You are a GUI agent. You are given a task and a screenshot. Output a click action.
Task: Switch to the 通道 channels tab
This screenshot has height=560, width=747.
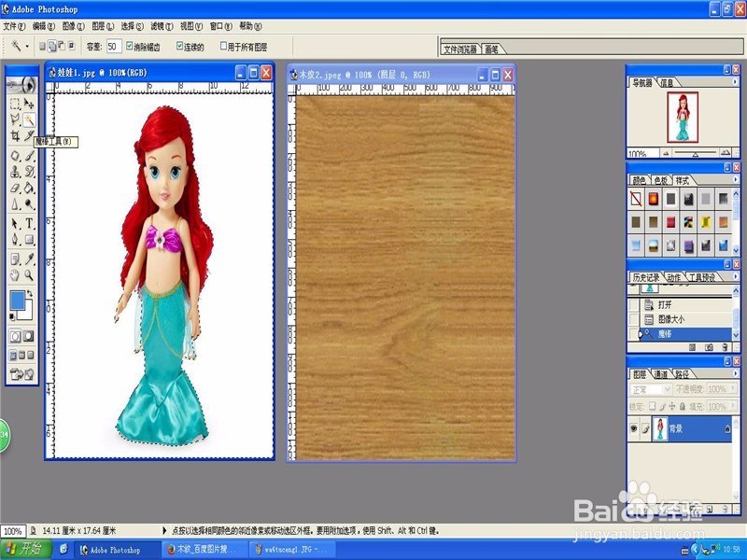(x=661, y=374)
